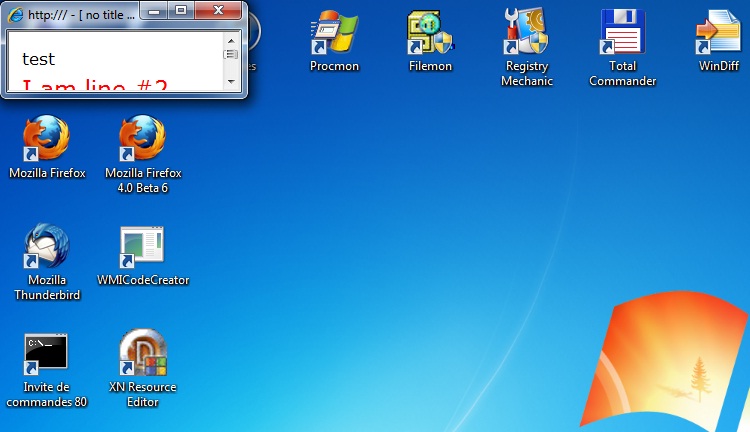Click the Internet Explorer icon in title bar
The width and height of the screenshot is (750, 432).
[14, 15]
